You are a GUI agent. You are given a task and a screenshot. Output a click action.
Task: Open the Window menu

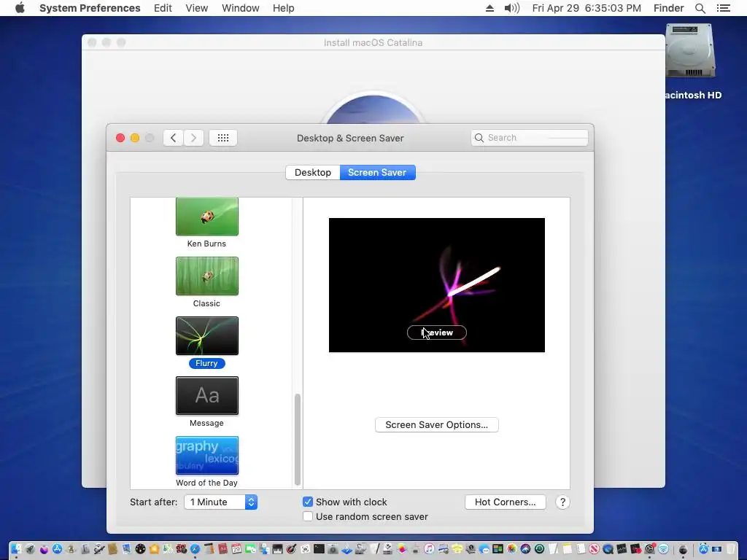241,8
